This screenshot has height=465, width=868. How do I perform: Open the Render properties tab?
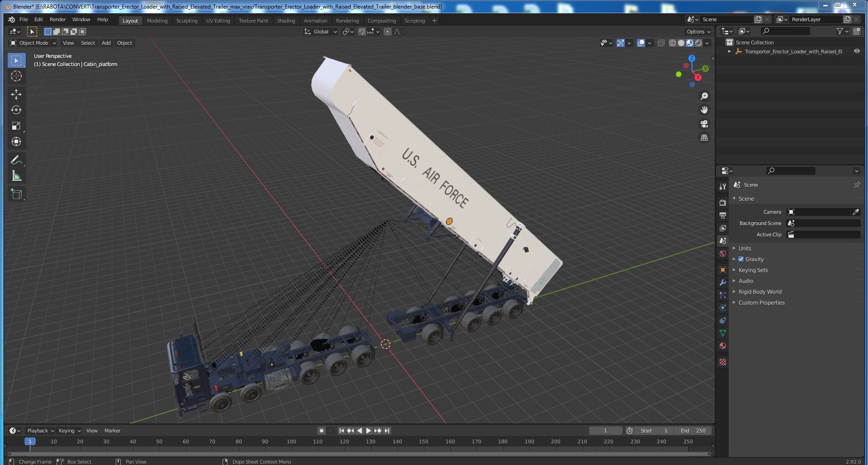pos(723,202)
